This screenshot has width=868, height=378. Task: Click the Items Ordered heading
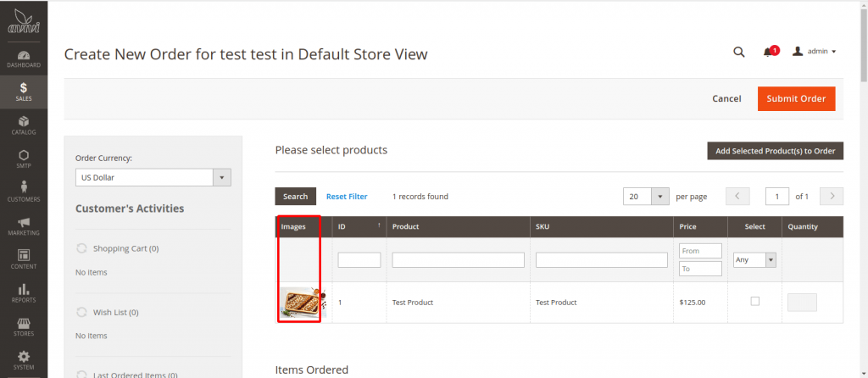312,370
